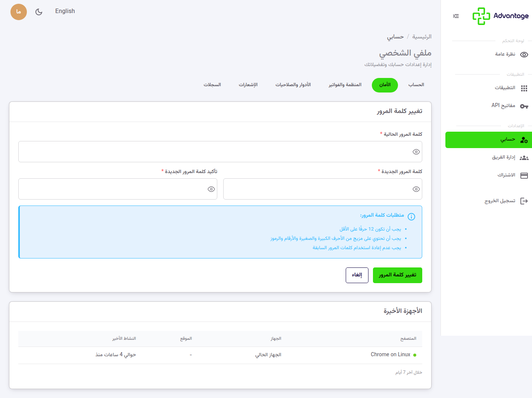Click the تغيير كلمة المرور button
Screen dimensions: 532x398
398,275
